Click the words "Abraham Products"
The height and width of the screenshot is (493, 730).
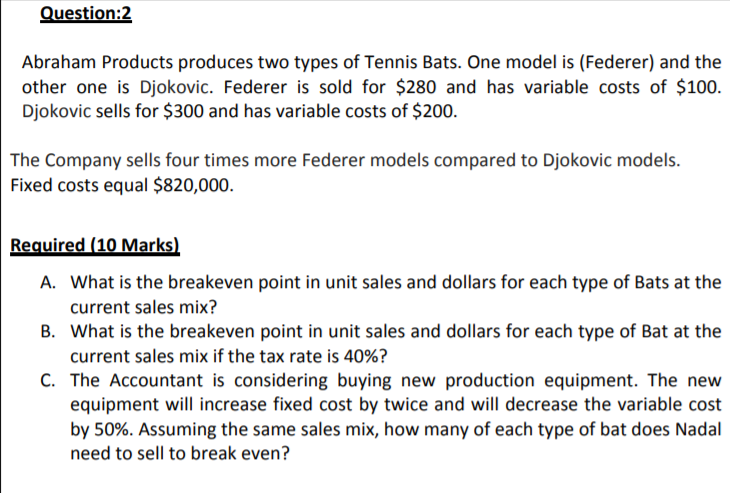coord(86,62)
